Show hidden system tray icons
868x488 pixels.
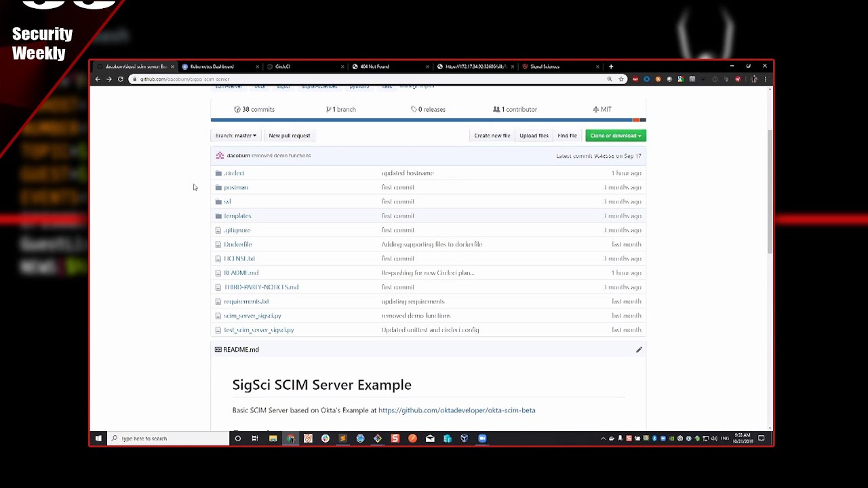click(603, 439)
